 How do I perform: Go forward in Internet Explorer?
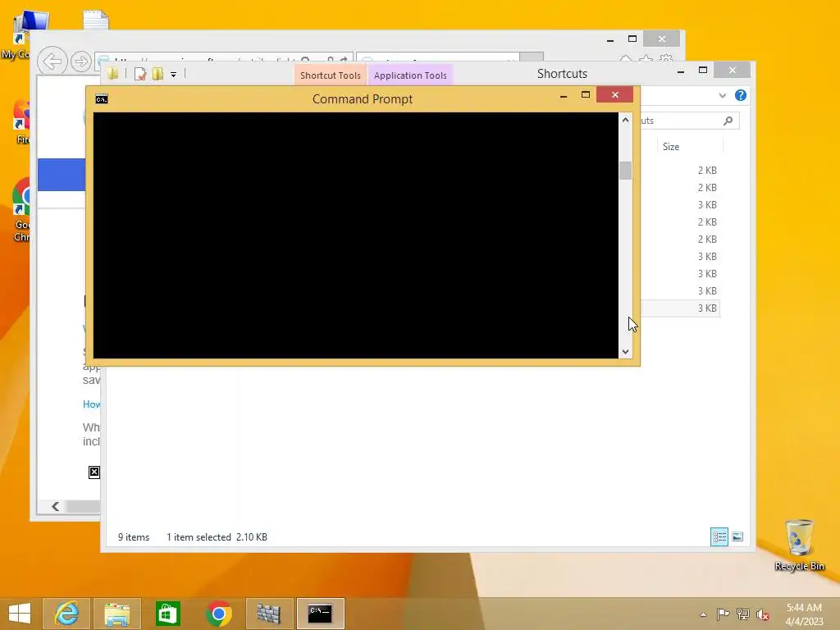coord(81,62)
